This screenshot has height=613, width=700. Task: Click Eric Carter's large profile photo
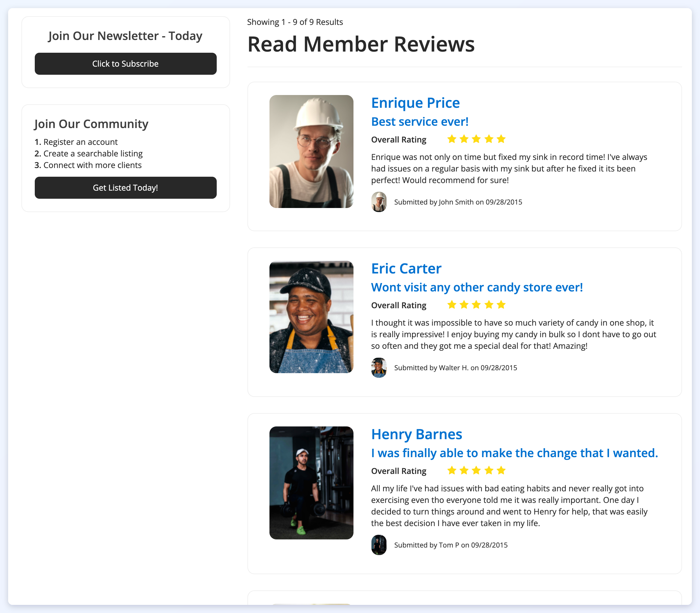click(x=311, y=317)
